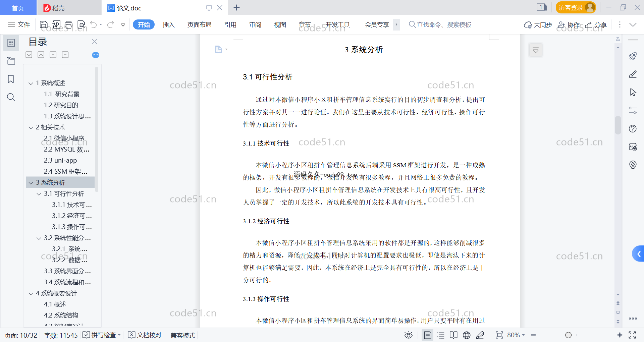Click the 分享 share button
Viewport: 644px width, 342px height.
click(596, 25)
